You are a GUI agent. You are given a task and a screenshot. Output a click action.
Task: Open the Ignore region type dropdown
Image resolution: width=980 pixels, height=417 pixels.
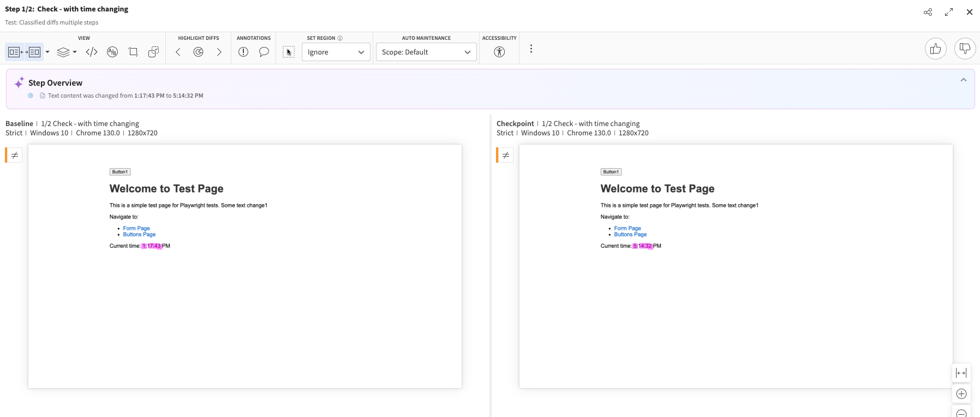pyautogui.click(x=336, y=52)
